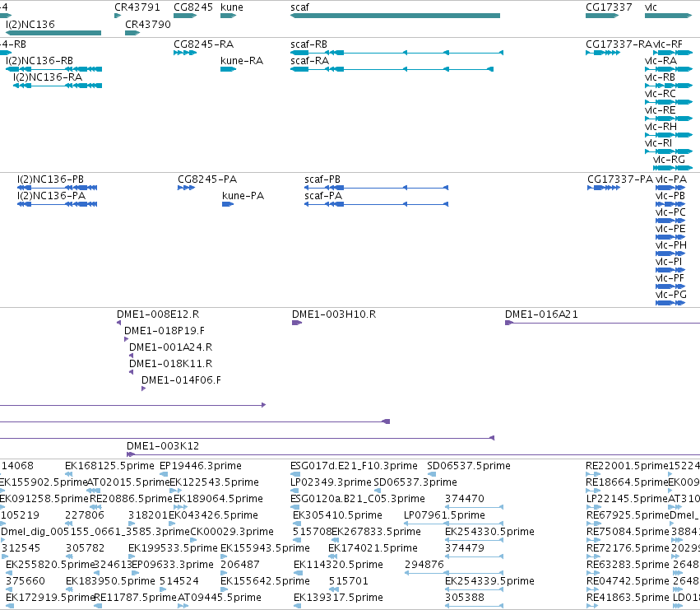
Task: Select the 294876 EST label
Action: pos(424,565)
